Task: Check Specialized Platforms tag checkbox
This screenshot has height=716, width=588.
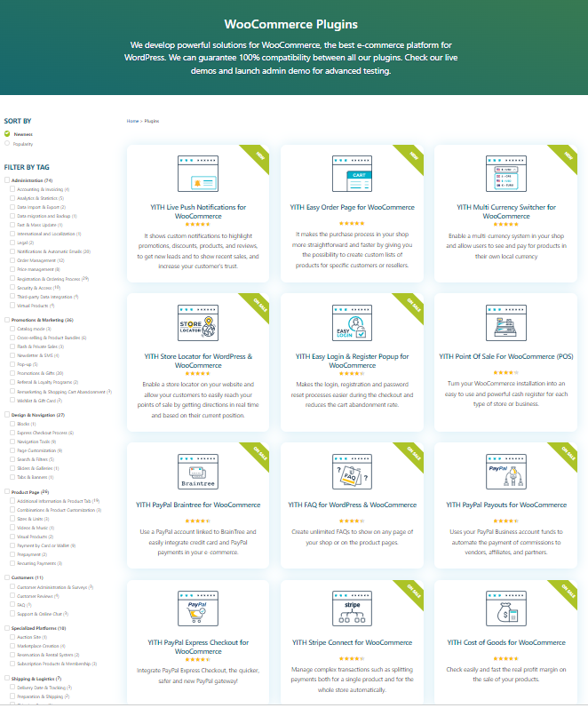Action: [x=7, y=628]
